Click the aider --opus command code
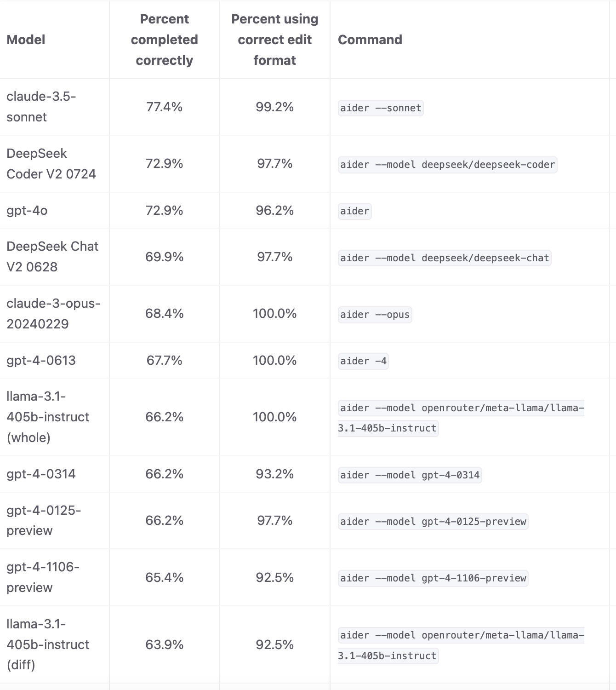616x690 pixels. pos(375,315)
